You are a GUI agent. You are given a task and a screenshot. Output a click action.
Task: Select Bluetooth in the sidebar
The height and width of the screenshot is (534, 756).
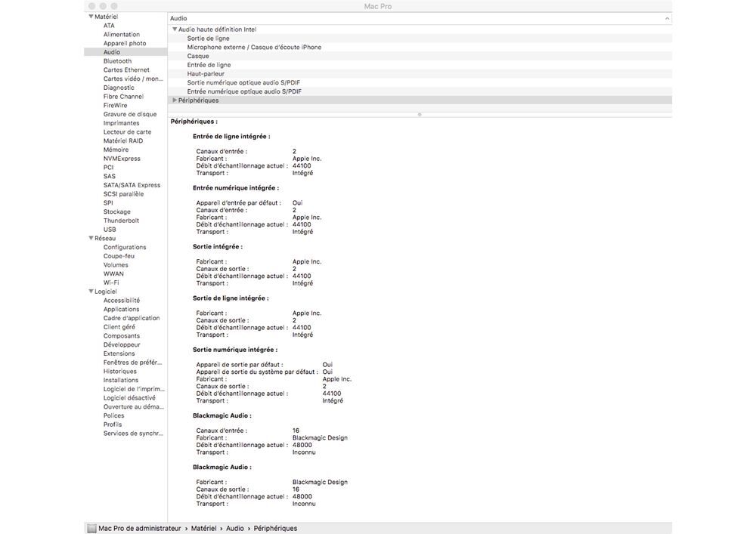(x=117, y=61)
